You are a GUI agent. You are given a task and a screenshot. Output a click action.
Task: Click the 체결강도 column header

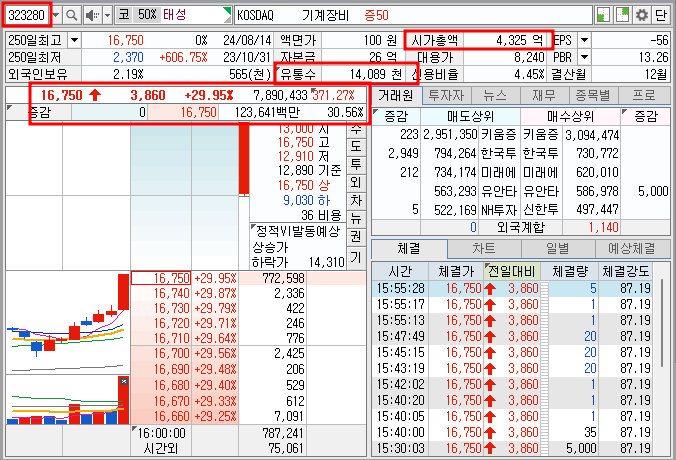pos(625,272)
